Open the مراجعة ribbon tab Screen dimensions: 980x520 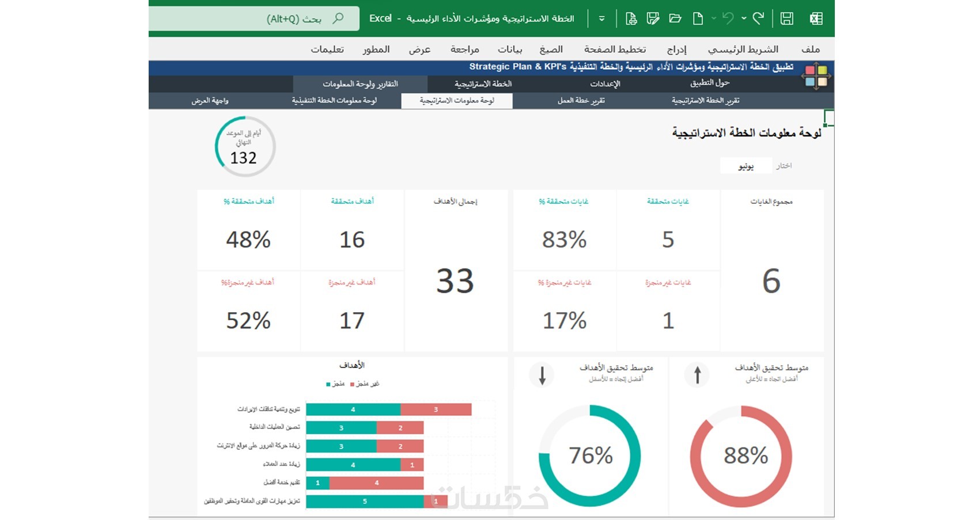pyautogui.click(x=464, y=50)
